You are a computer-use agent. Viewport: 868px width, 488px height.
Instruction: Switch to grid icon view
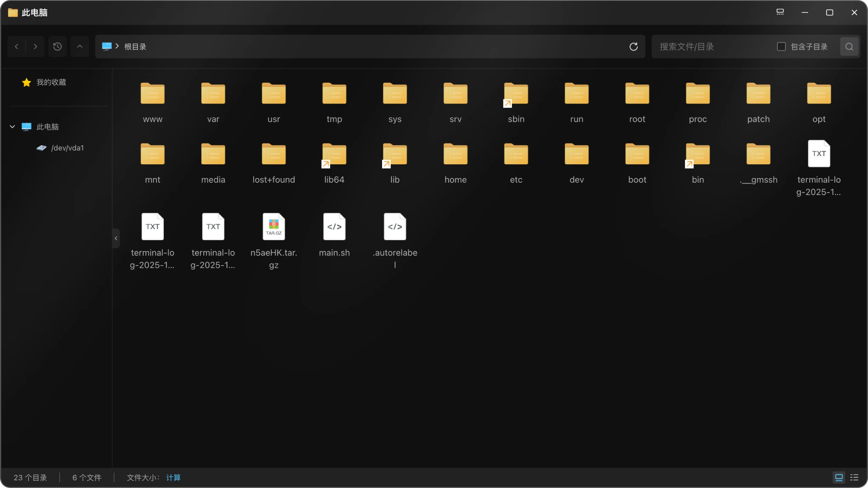click(839, 477)
